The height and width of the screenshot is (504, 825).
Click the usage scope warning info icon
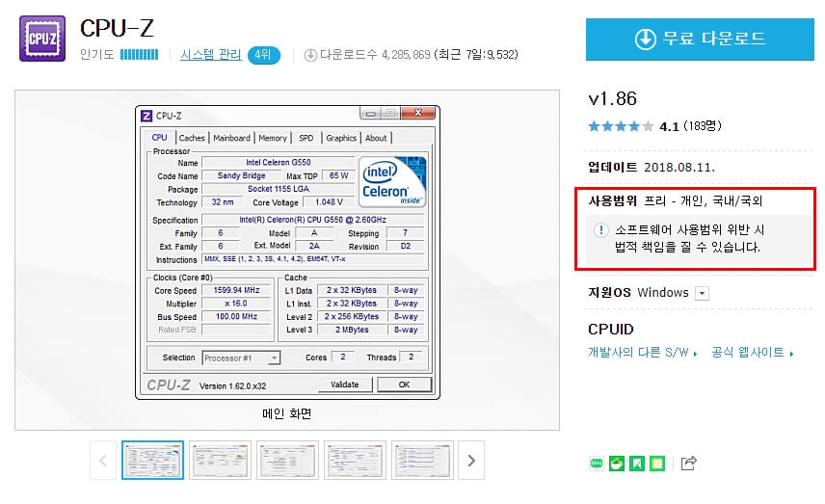click(600, 230)
